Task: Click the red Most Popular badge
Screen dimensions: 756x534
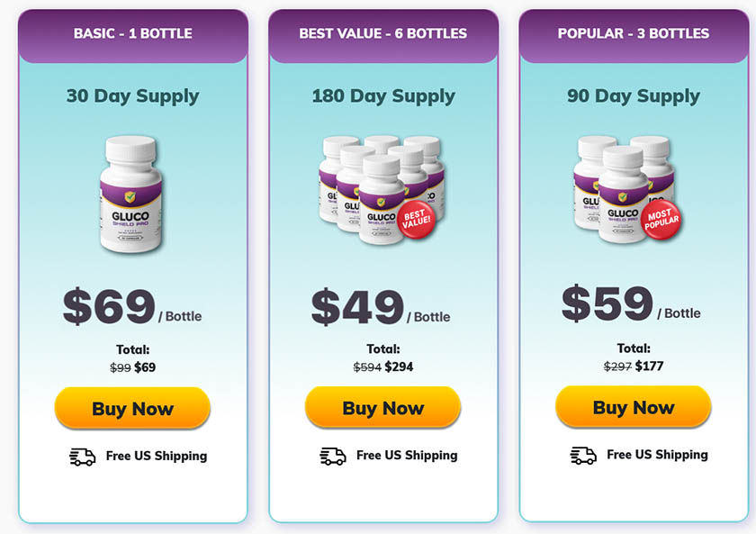Action: click(x=661, y=220)
